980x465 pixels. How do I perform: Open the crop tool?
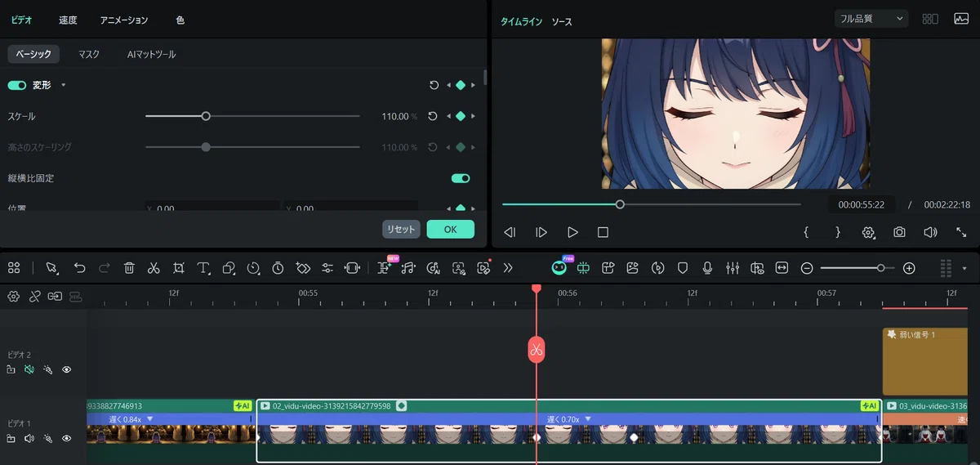179,267
